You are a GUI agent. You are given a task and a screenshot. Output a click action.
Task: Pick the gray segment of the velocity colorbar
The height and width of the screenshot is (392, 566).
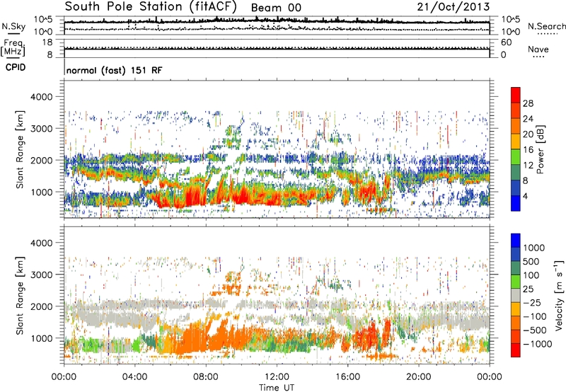click(x=516, y=295)
